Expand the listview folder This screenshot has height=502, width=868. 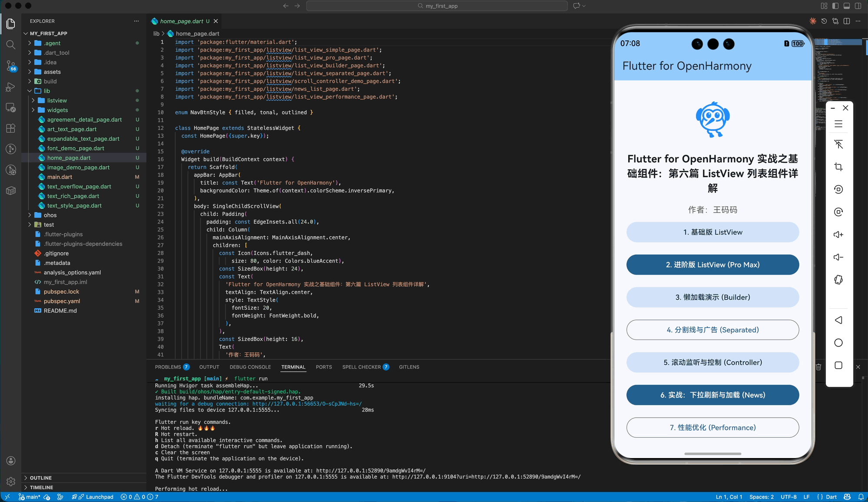point(56,100)
